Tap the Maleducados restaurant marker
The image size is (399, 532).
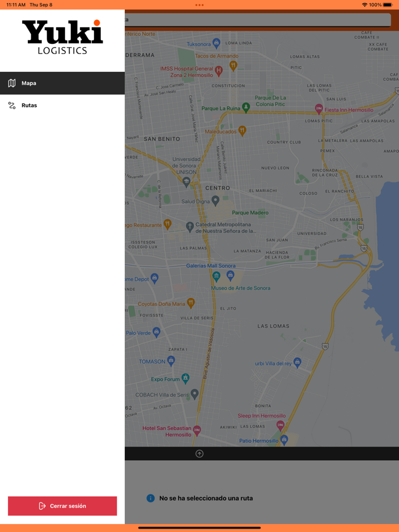242,130
